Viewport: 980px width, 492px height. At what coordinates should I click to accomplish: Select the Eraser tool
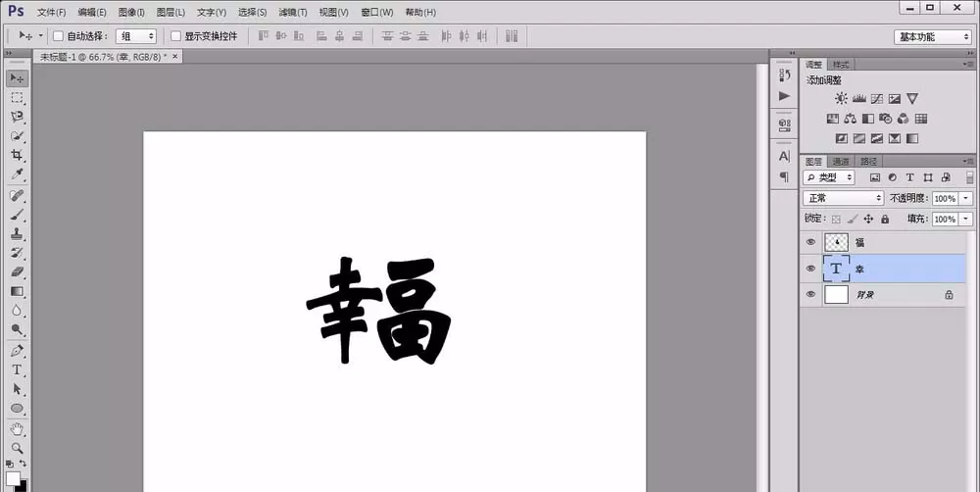(x=17, y=271)
